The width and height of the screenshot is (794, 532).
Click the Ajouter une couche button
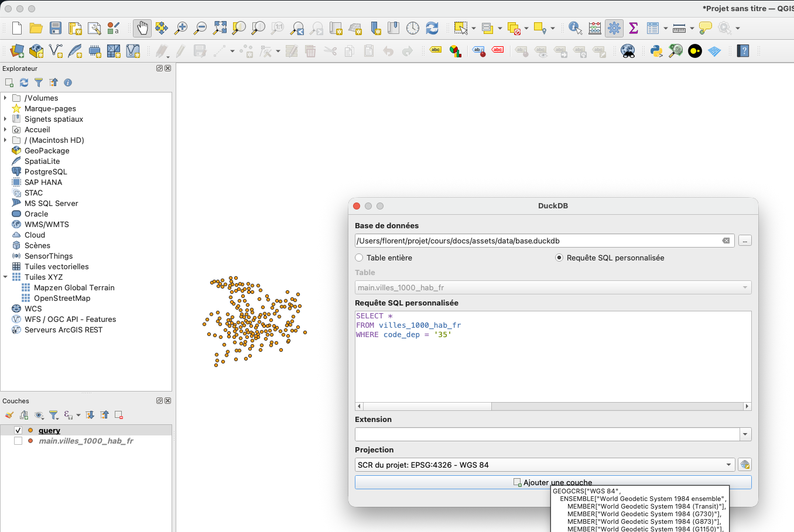tap(553, 482)
